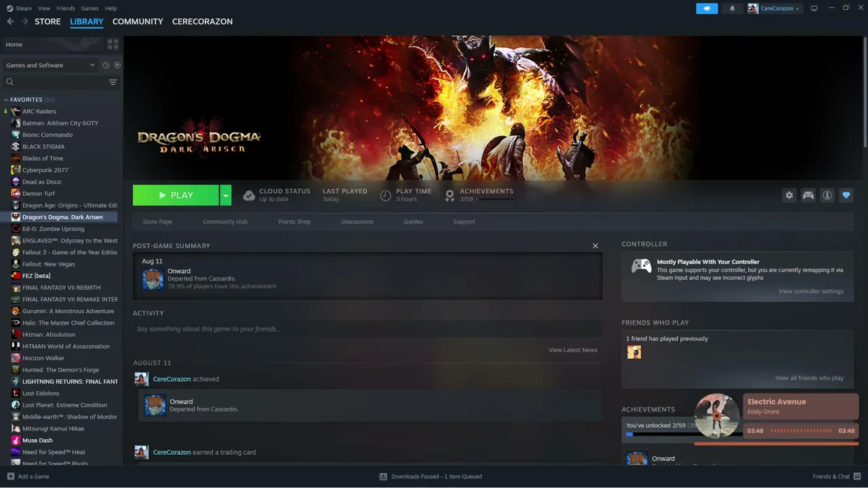Go back with the left arrow
This screenshot has width=868, height=488.
(x=10, y=22)
